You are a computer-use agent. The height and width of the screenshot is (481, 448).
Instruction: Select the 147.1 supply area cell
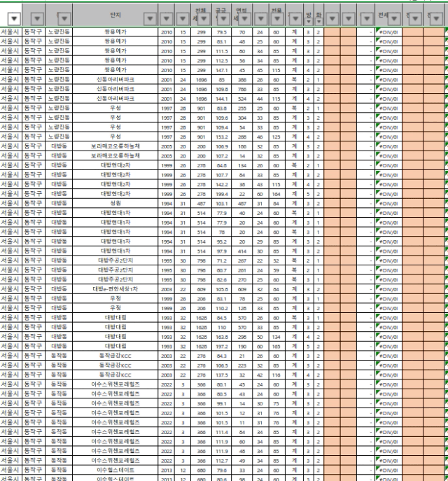(221, 70)
